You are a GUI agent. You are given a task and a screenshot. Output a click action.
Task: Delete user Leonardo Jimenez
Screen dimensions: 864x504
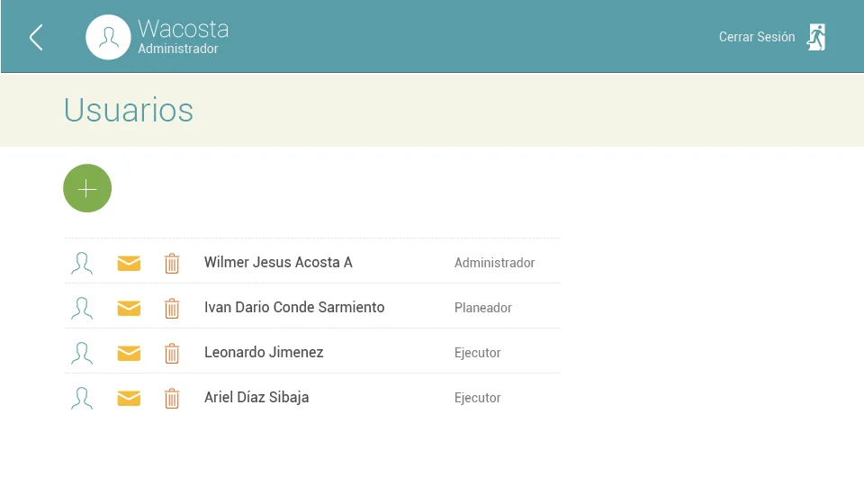(172, 353)
